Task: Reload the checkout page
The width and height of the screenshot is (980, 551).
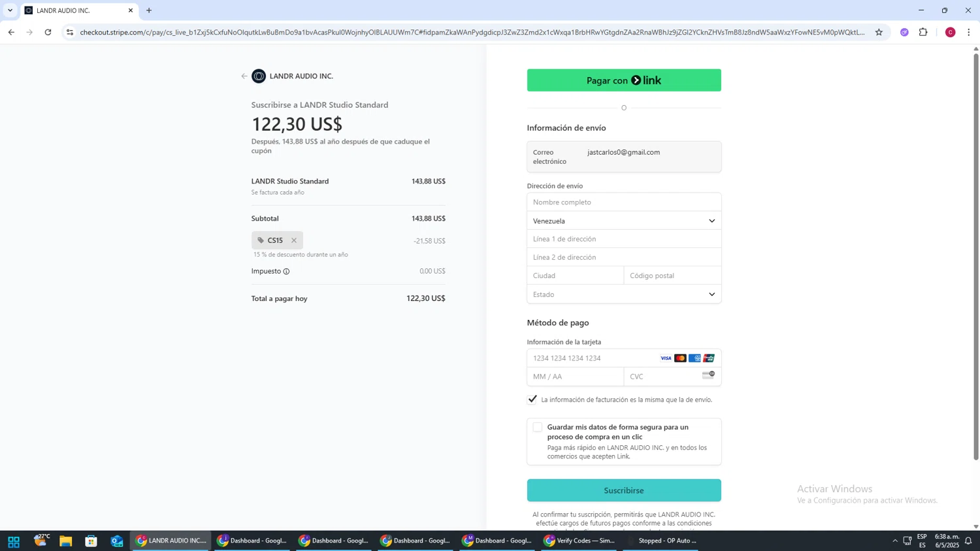Action: tap(48, 32)
